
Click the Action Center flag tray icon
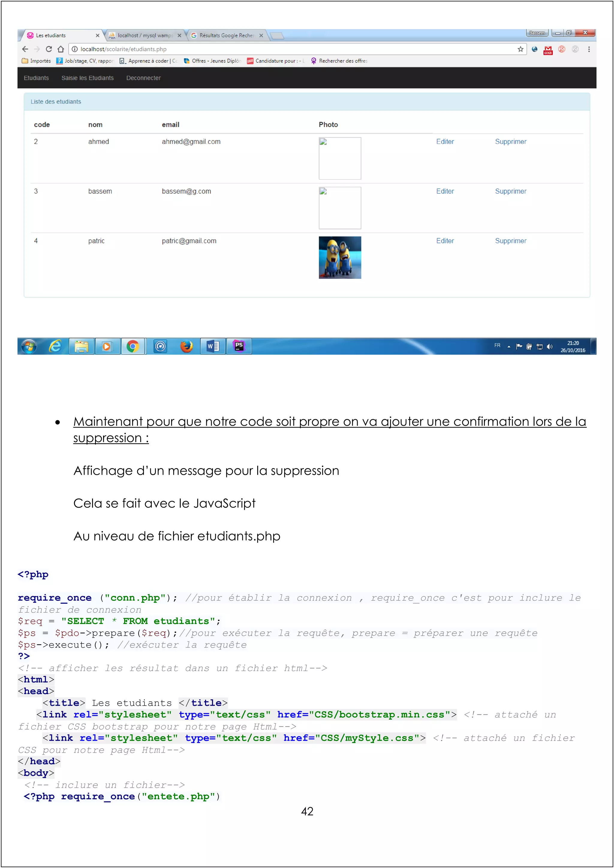coord(519,347)
